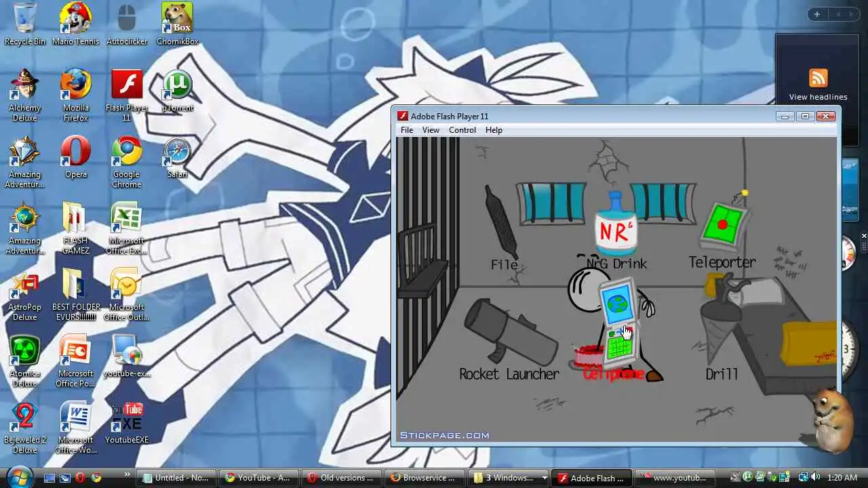The width and height of the screenshot is (868, 488).
Task: Switch to the YouTube Chrome taskbar button
Action: pos(260,478)
